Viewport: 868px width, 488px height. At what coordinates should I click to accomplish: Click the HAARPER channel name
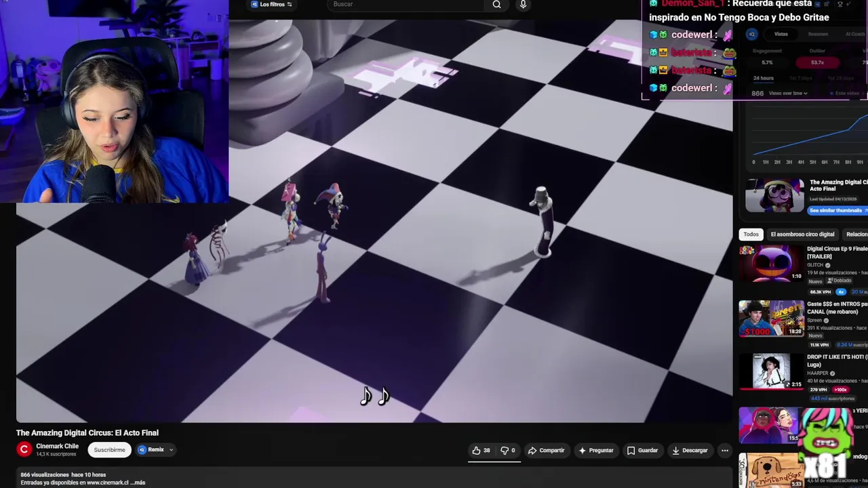pos(817,373)
